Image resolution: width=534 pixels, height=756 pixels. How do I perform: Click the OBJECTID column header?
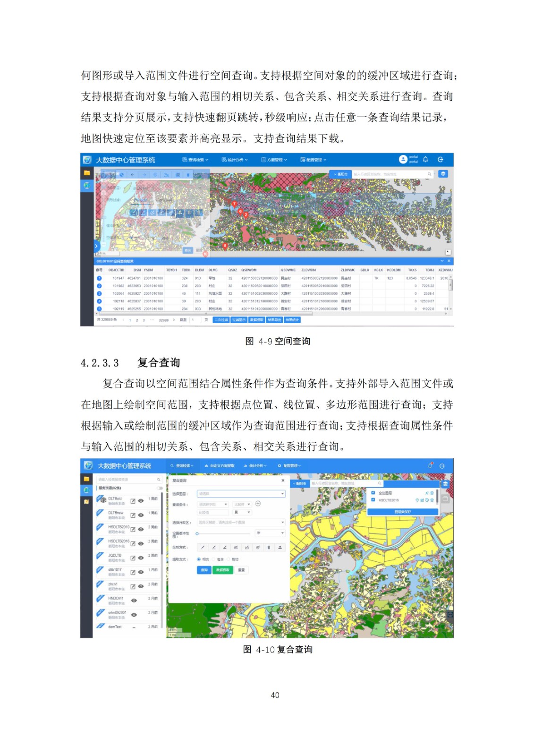116,270
